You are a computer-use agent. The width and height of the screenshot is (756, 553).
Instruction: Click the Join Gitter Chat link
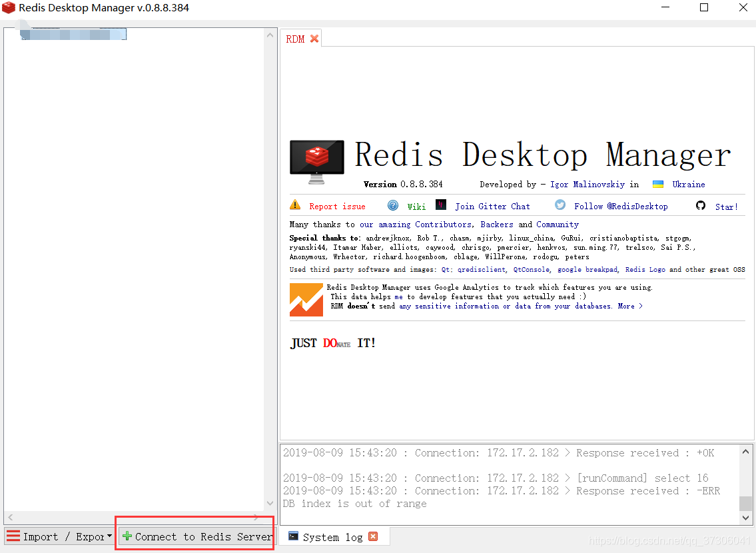[492, 207]
